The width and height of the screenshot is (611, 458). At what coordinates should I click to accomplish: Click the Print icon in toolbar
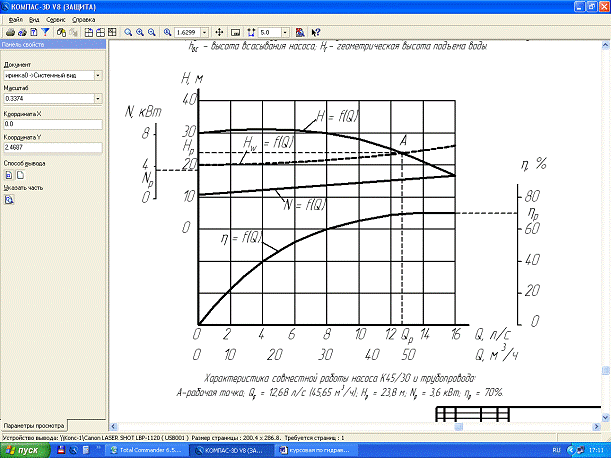point(9,33)
